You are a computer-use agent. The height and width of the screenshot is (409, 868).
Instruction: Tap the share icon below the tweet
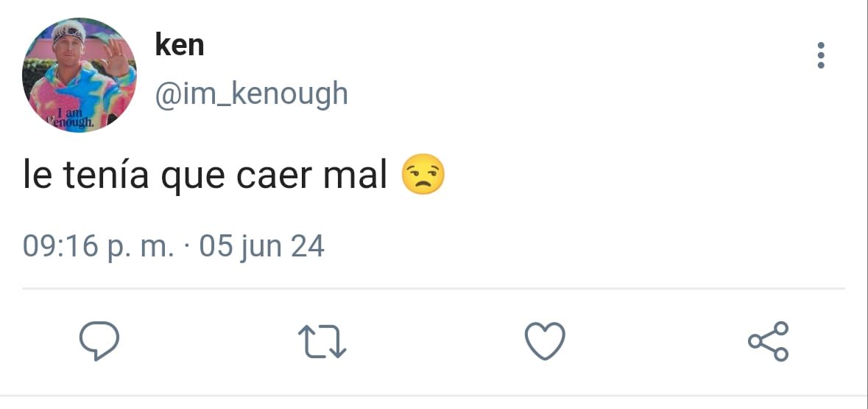(x=769, y=340)
